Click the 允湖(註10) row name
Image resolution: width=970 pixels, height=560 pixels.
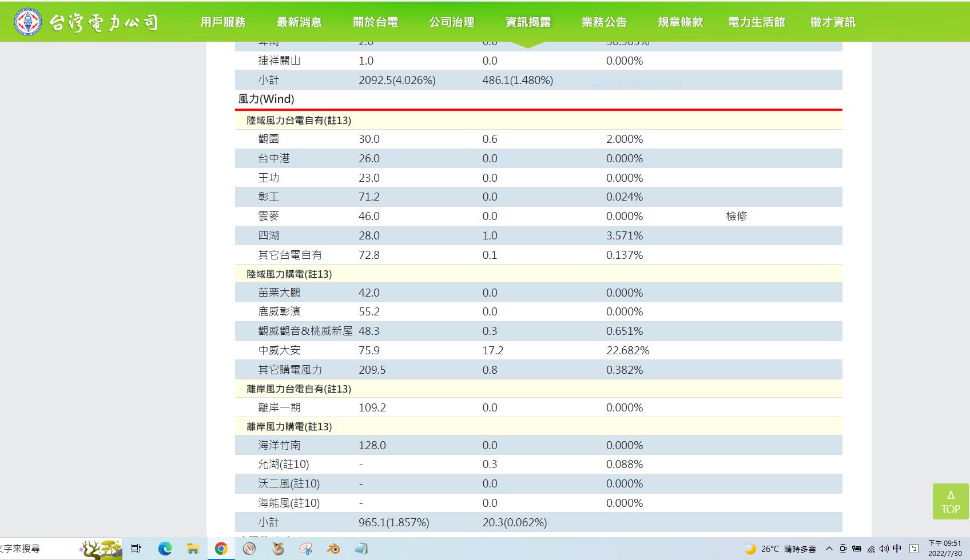point(284,465)
